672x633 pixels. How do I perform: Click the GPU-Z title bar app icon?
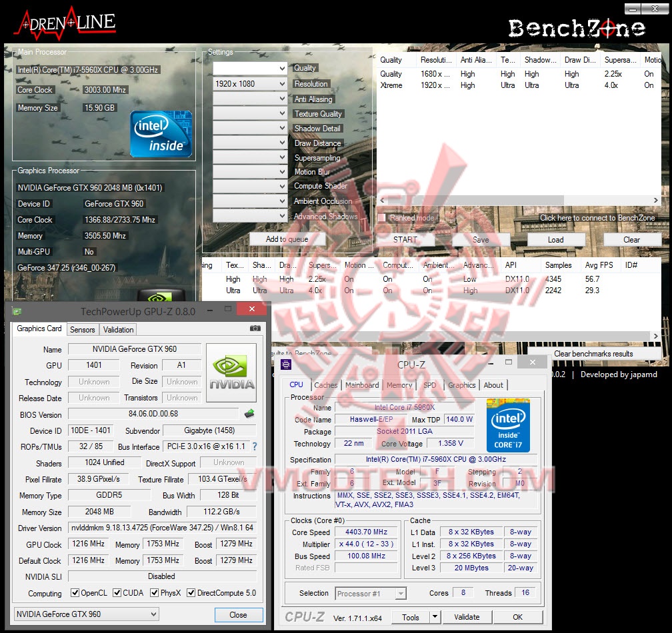tap(17, 311)
